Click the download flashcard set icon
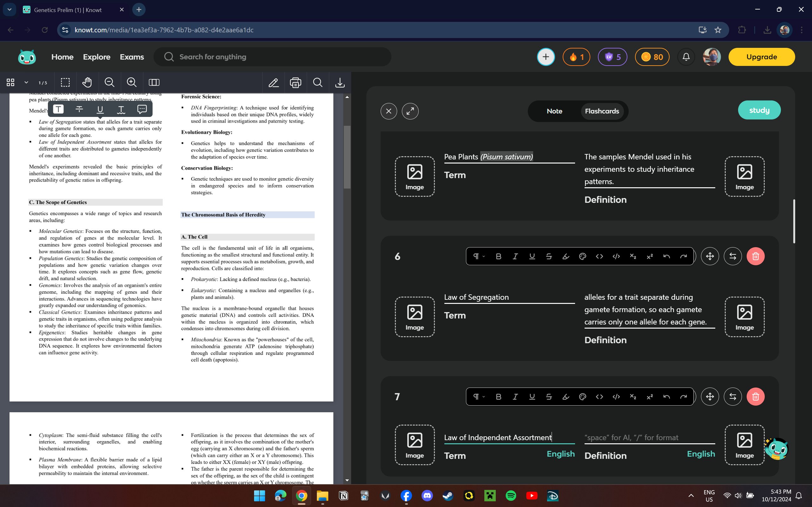This screenshot has height=507, width=812. [340, 82]
